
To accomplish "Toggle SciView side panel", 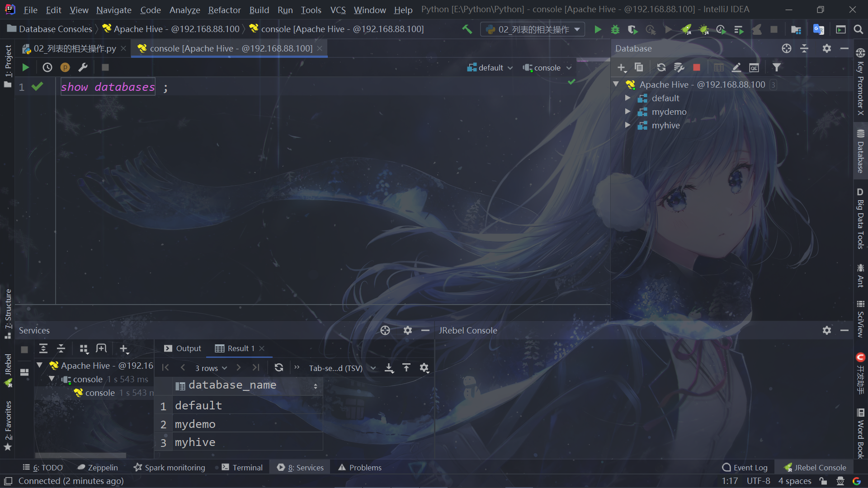I will click(860, 319).
